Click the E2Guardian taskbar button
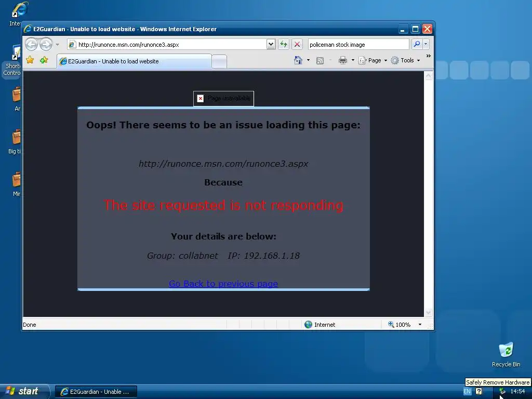 pos(96,392)
